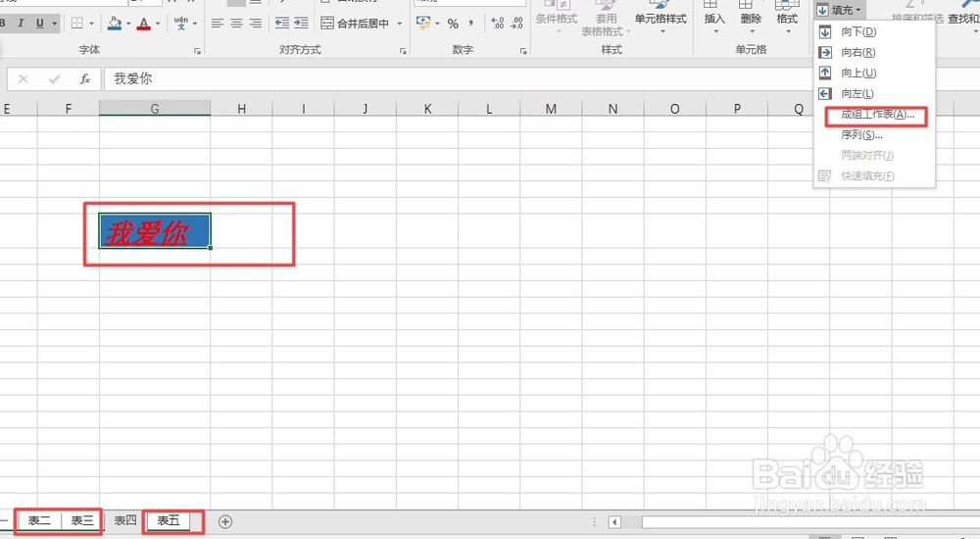980x539 pixels.
Task: Increase indent
Action: pos(301,24)
